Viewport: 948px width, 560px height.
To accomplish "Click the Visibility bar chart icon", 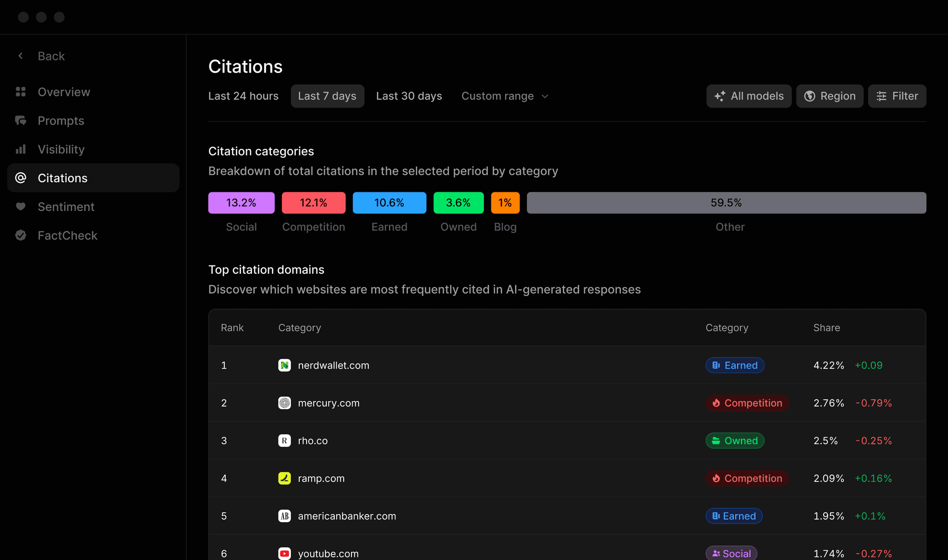I will [x=21, y=149].
